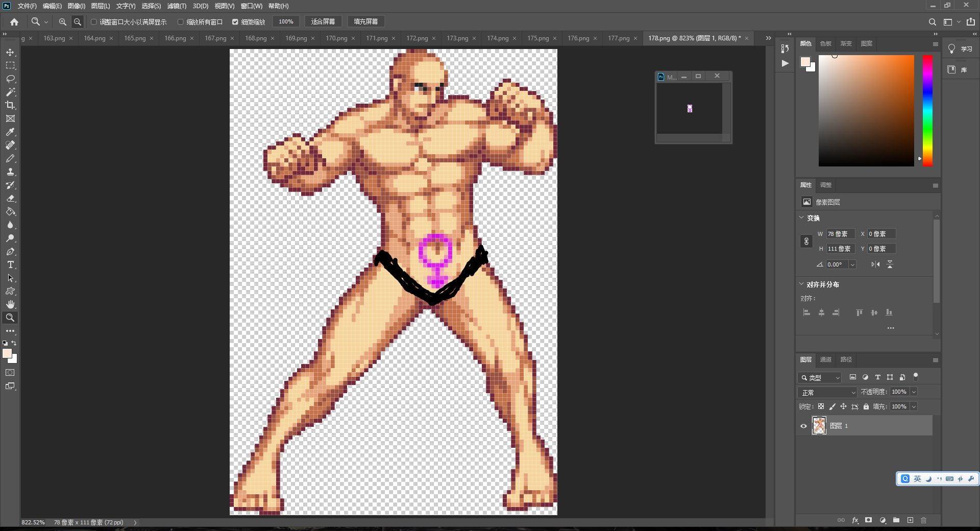Collapse the 变换 section

(801, 218)
